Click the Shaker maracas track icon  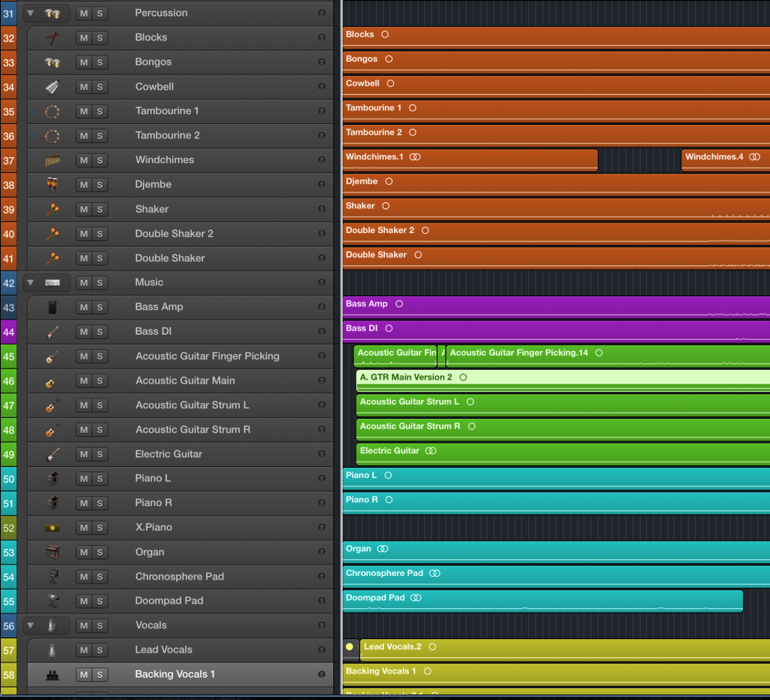53,209
